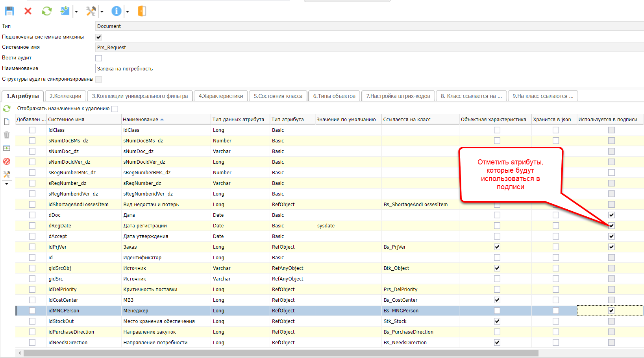Enable 'Отображать назначенные к удалению' checkbox
This screenshot has width=644, height=358.
tap(115, 109)
